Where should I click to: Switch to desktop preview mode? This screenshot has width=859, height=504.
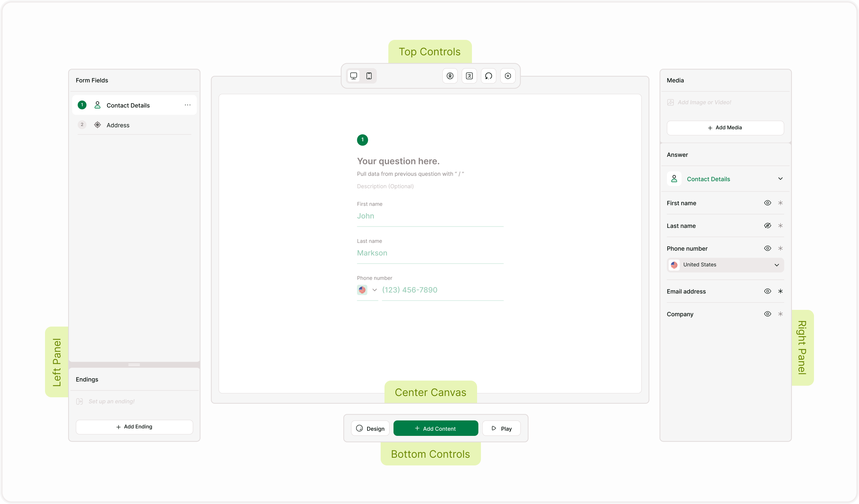click(354, 76)
